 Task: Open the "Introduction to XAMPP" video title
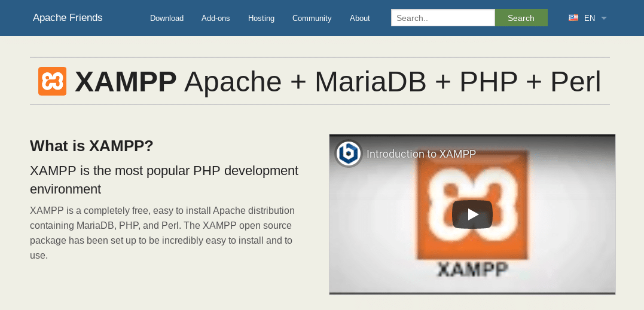point(421,154)
